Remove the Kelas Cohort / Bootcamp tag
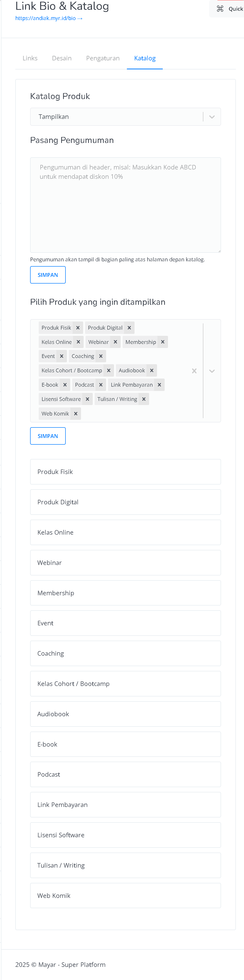 point(108,371)
